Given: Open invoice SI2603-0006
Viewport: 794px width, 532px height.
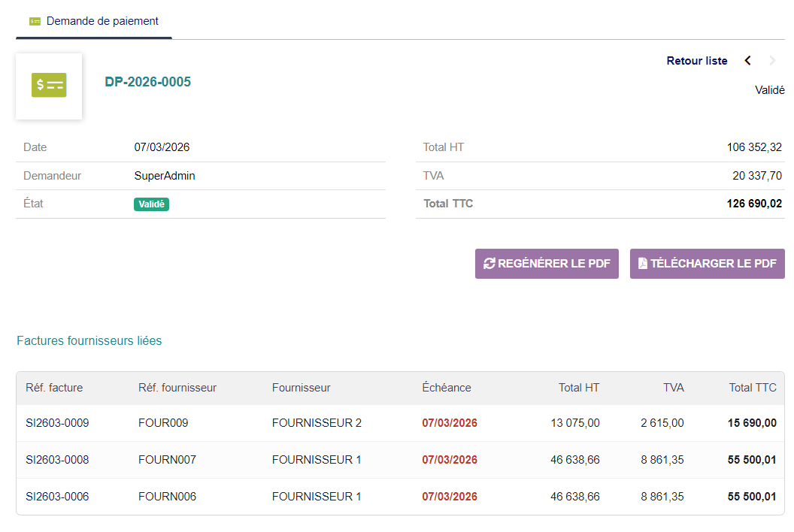Looking at the screenshot, I should click(x=57, y=497).
